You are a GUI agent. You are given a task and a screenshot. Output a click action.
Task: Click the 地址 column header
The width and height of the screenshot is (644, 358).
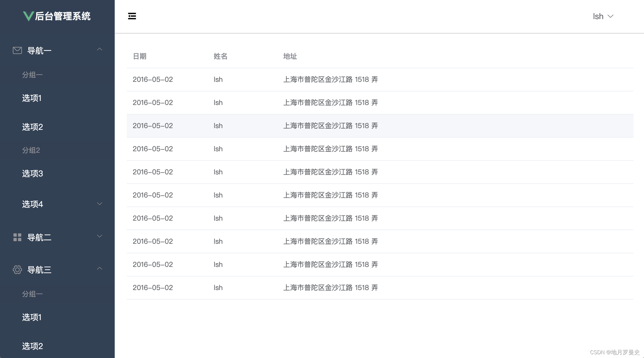(x=290, y=56)
